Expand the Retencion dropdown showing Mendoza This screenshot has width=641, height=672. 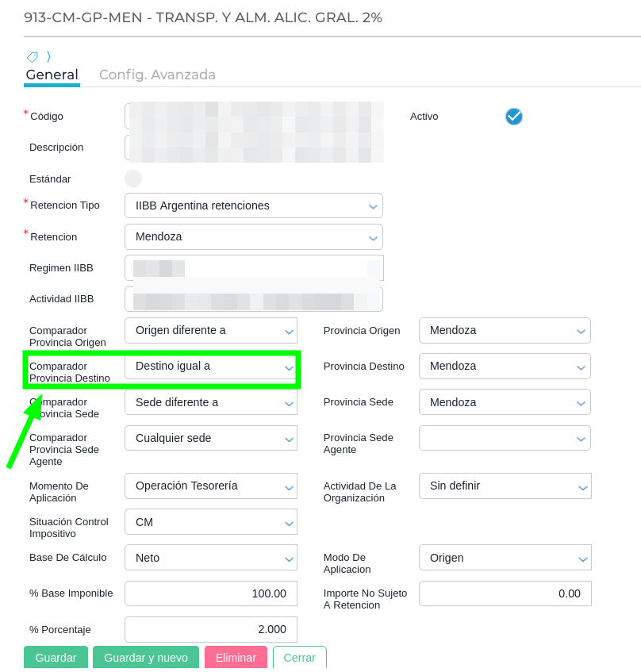point(253,236)
